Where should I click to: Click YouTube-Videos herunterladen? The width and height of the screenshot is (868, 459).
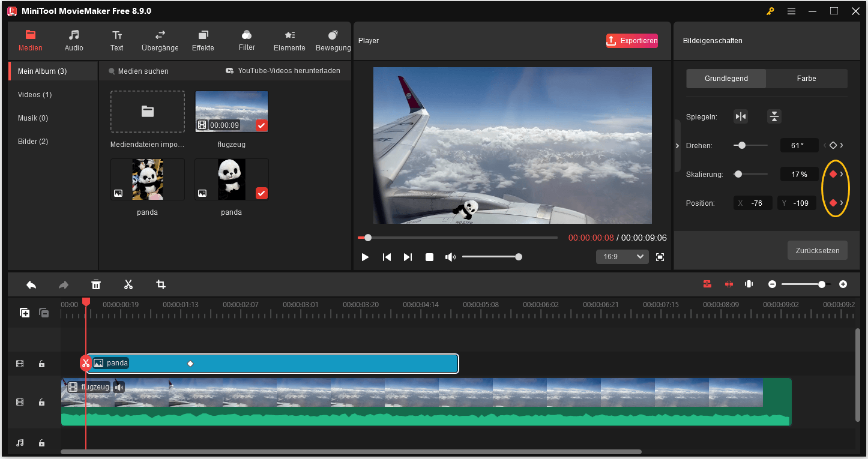[283, 71]
